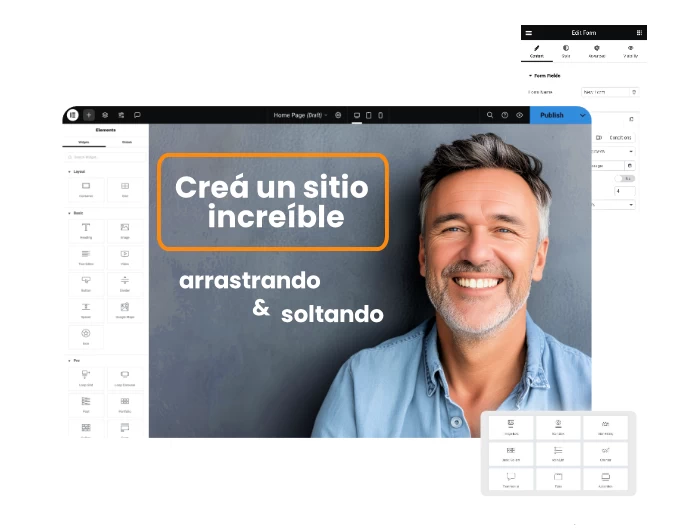Select the Tabs widget in floating grid
The width and height of the screenshot is (700, 530).
(558, 480)
